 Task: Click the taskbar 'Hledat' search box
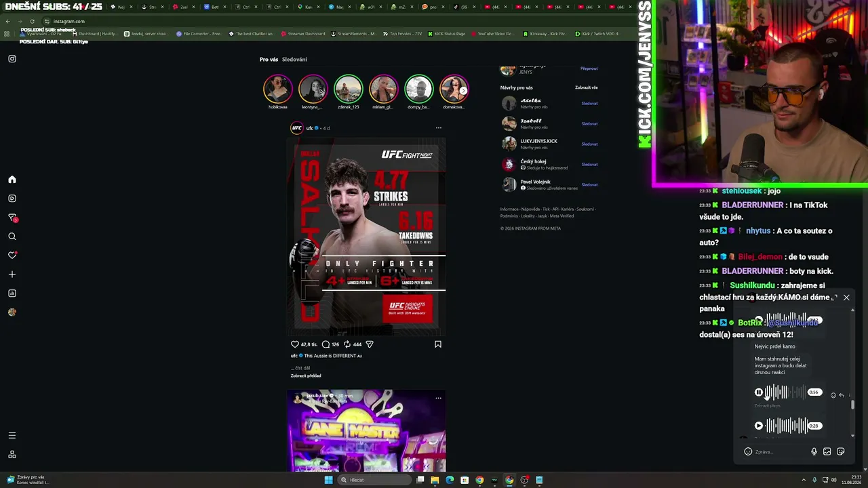[x=375, y=480]
